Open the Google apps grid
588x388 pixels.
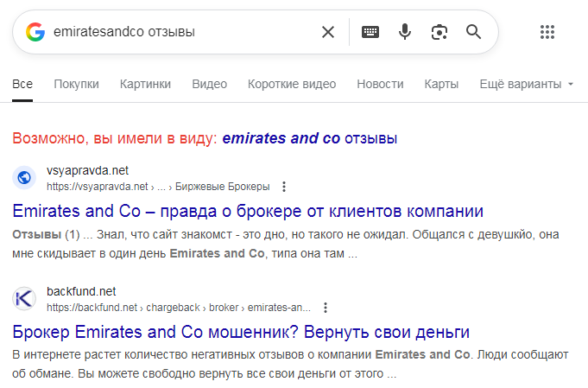(x=547, y=32)
